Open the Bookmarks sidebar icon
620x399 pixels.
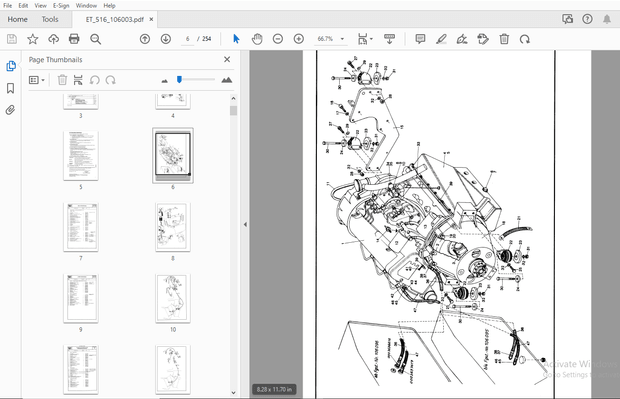click(11, 88)
